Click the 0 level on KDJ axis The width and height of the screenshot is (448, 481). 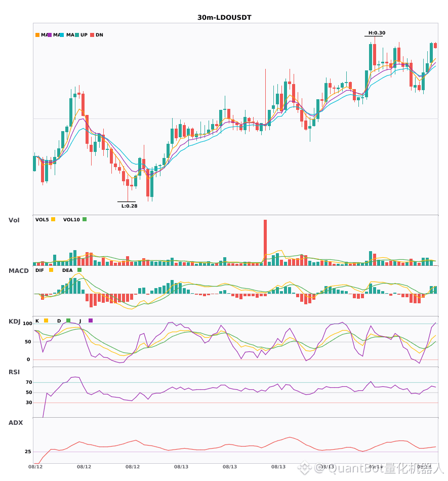(x=28, y=359)
